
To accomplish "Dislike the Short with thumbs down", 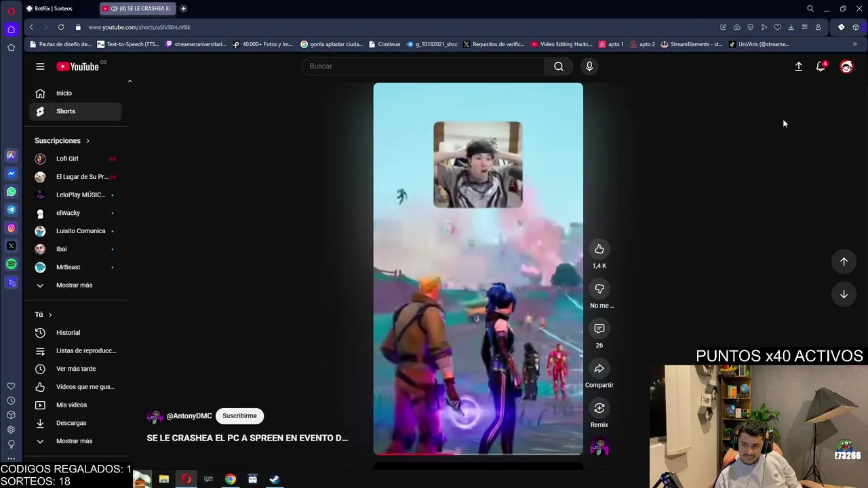I will 599,289.
